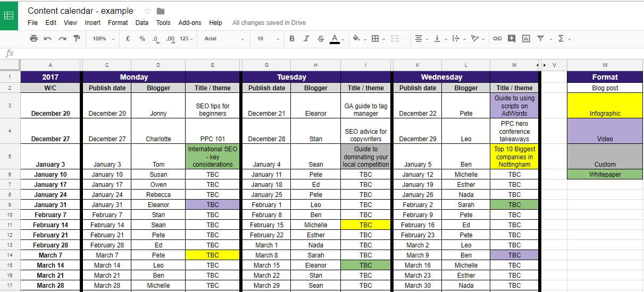Toggle bold formatting
The width and height of the screenshot is (644, 292).
pyautogui.click(x=292, y=38)
